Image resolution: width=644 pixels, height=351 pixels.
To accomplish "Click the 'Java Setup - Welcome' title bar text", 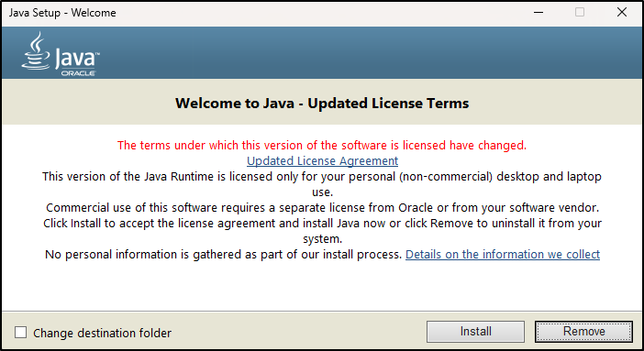I will tap(62, 13).
